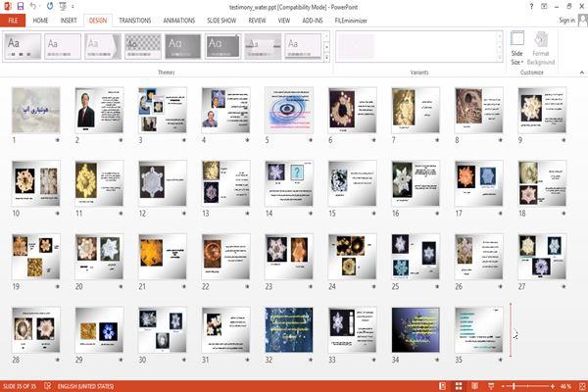Click the animation star icon under slide 35
The image size is (588, 392).
[500, 360]
